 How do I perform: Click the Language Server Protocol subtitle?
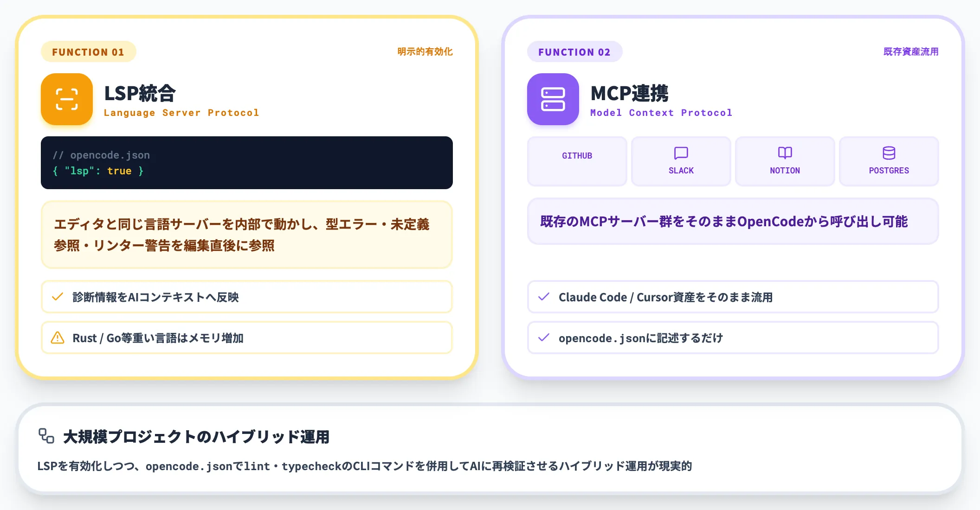coord(181,113)
